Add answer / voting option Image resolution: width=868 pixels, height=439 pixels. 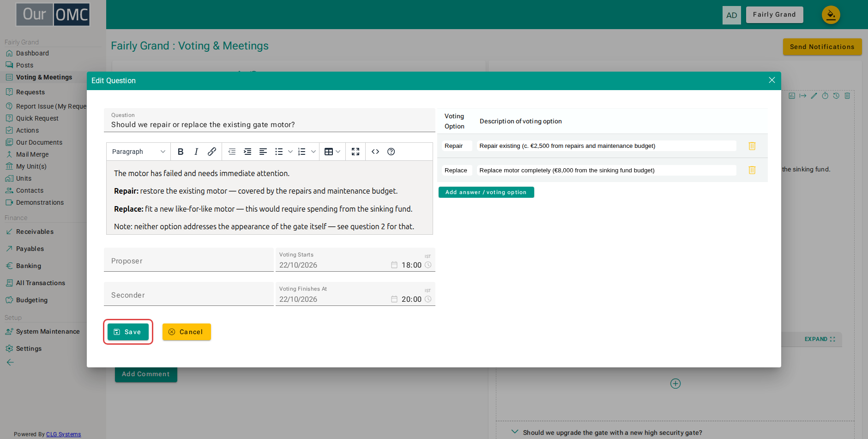[486, 192]
